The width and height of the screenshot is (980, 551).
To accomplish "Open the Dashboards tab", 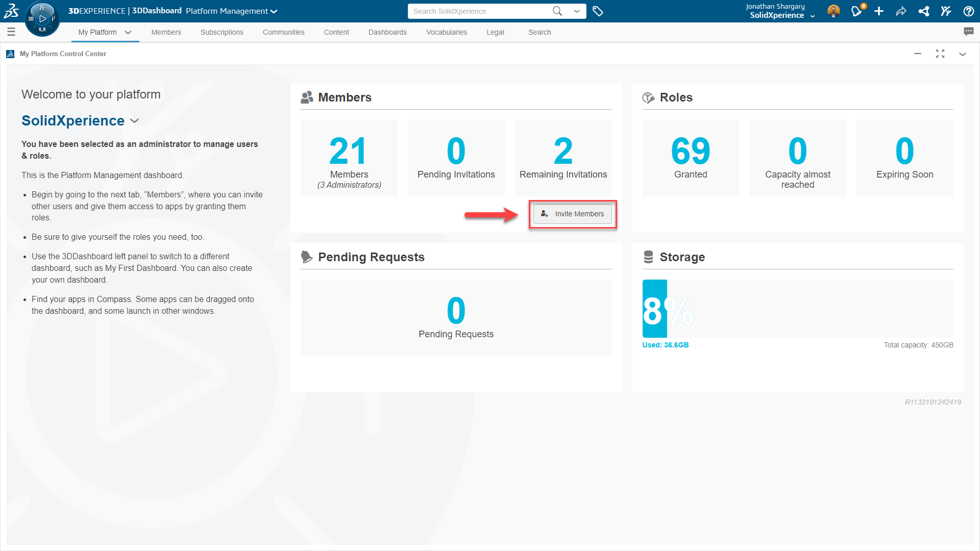I will pyautogui.click(x=387, y=32).
